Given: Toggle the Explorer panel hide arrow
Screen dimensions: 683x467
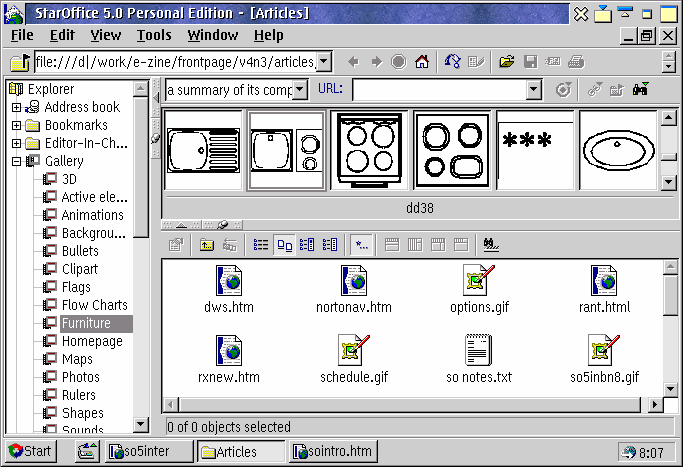Looking at the screenshot, I should pos(156,98).
